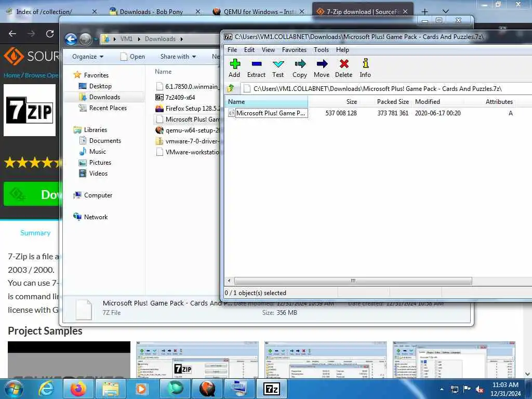
Task: Open Windows Media Player from taskbar
Action: (142, 389)
